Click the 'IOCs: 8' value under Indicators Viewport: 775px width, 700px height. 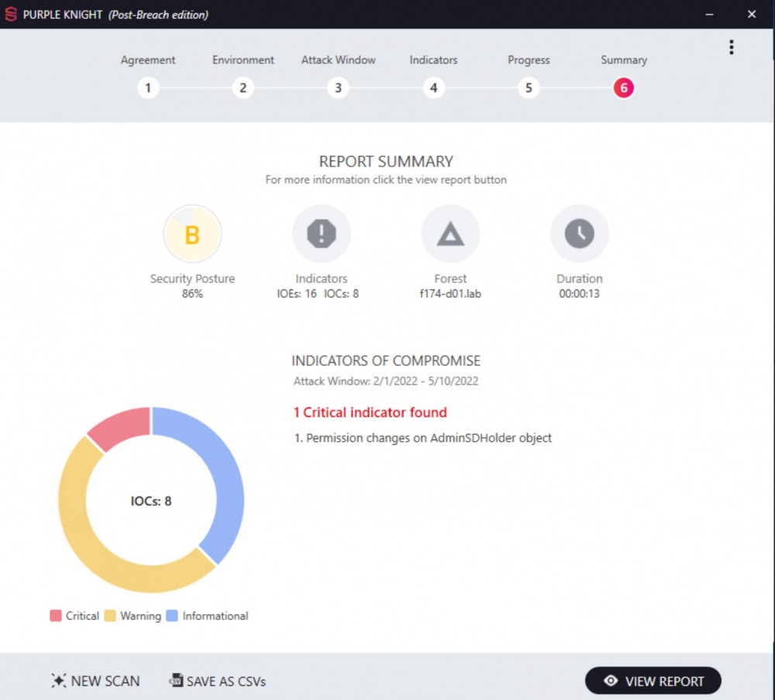pos(342,294)
